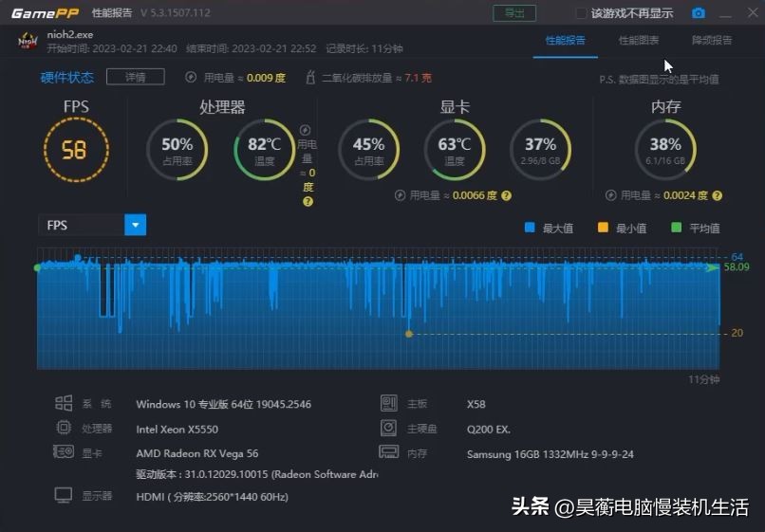Click the 导出 export button
Viewport: 765px width, 532px height.
point(514,13)
